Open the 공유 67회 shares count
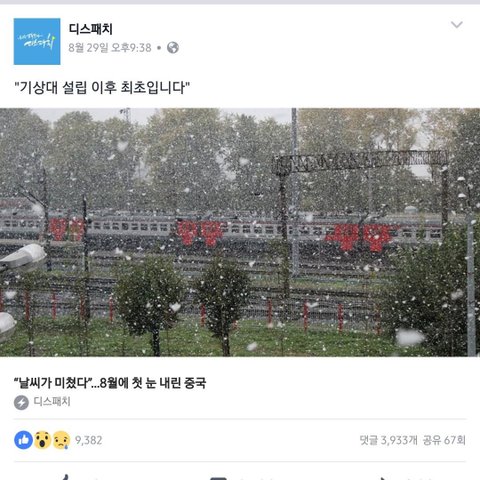480x480 pixels. click(x=444, y=440)
